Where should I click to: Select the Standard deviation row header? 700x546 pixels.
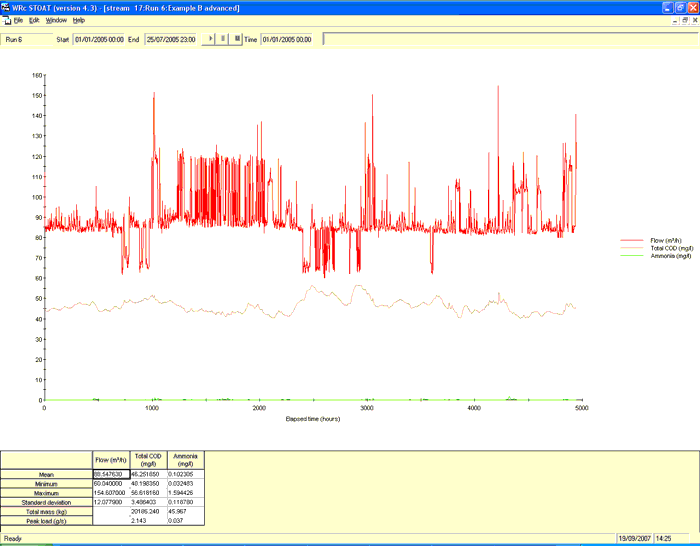pyautogui.click(x=46, y=502)
